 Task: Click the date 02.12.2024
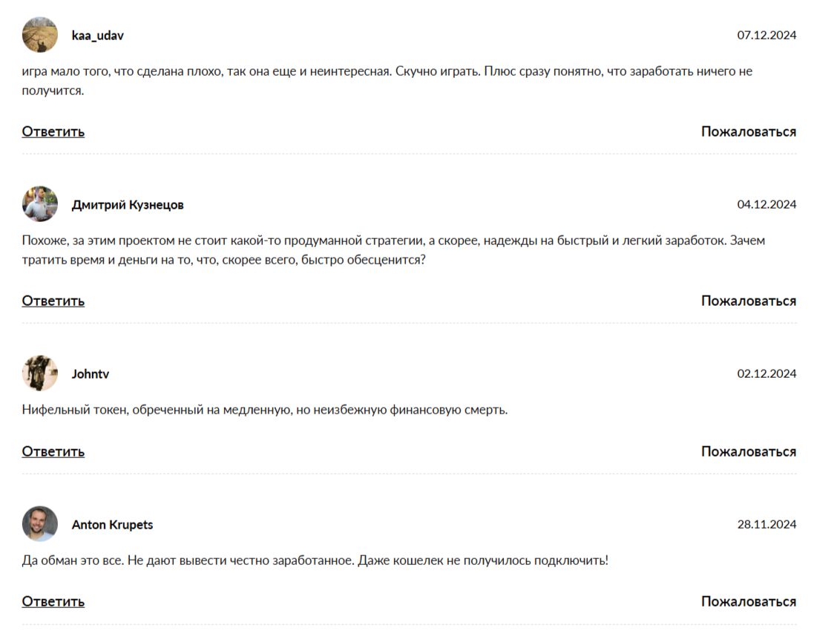(767, 373)
